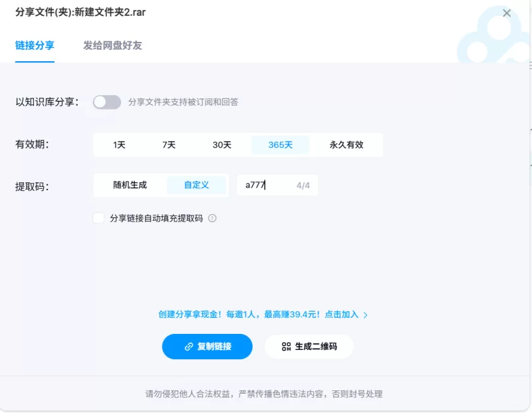Select 1天 validity period
The height and width of the screenshot is (413, 532).
[x=119, y=145]
